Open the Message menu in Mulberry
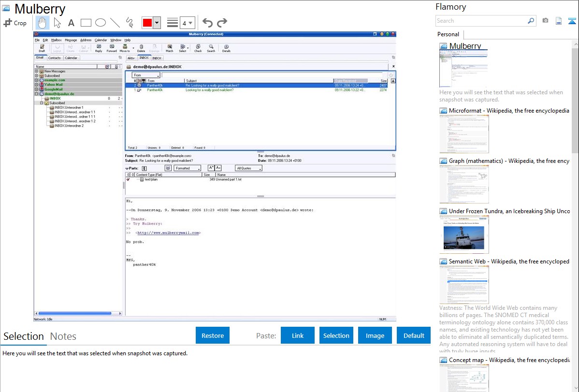The height and width of the screenshot is (392, 579). click(x=71, y=40)
